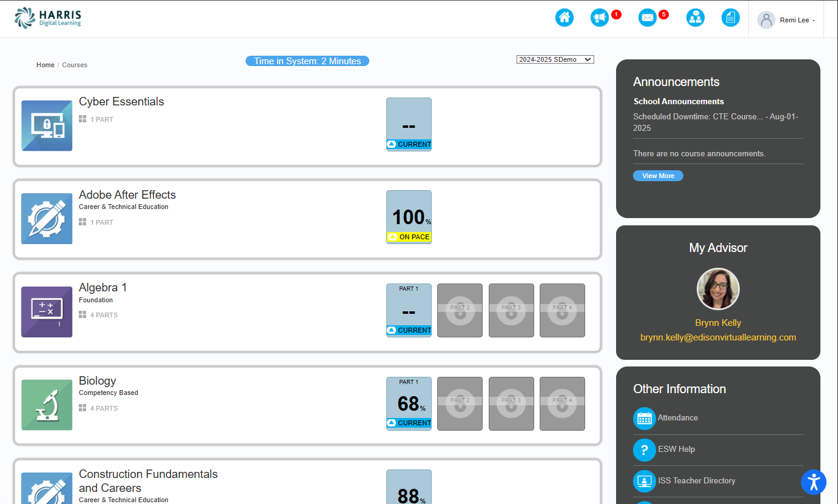Open Biology Part 1 68% tile
This screenshot has height=504, width=838.
coord(409,403)
